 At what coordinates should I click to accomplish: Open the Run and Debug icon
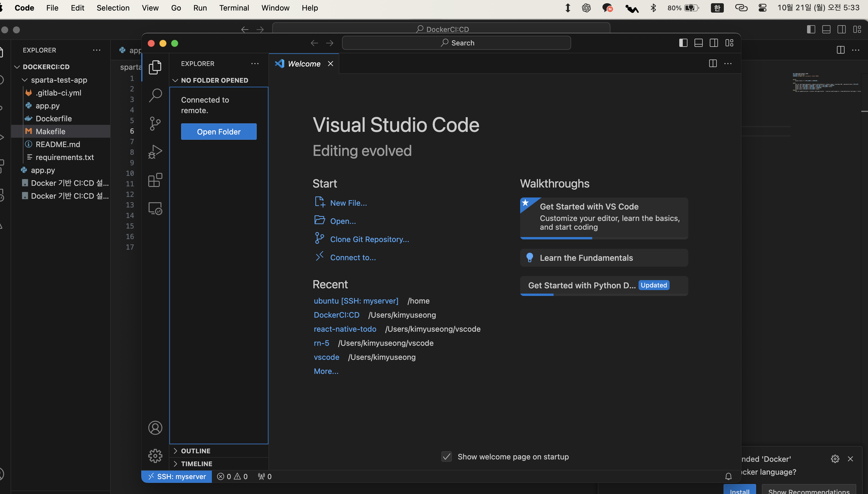[155, 152]
